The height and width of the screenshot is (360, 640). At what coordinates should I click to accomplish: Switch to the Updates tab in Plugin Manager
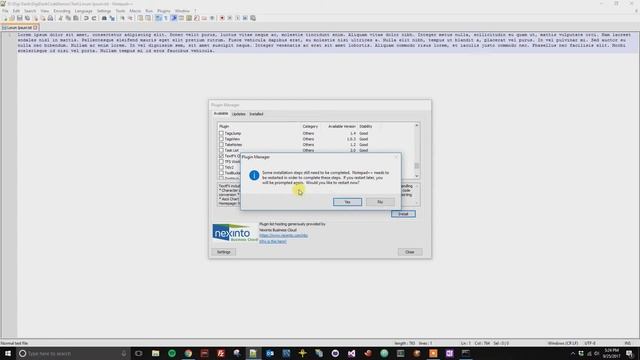[x=239, y=114]
